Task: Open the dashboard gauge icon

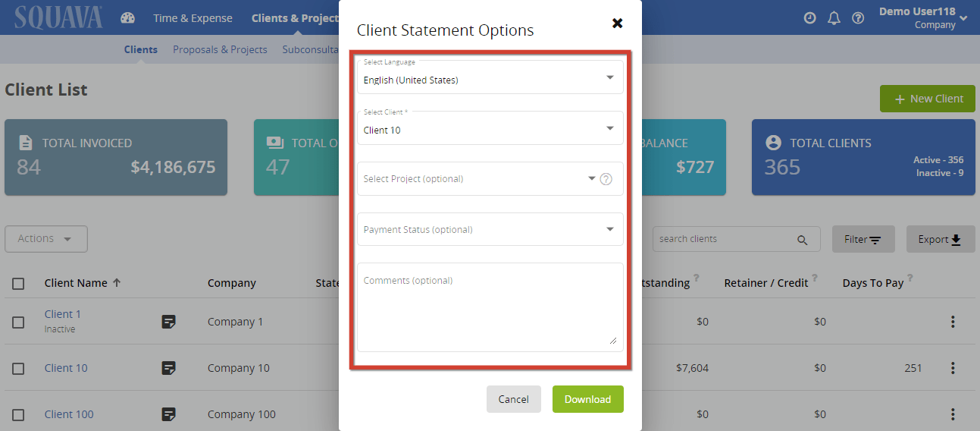Action: [127, 18]
